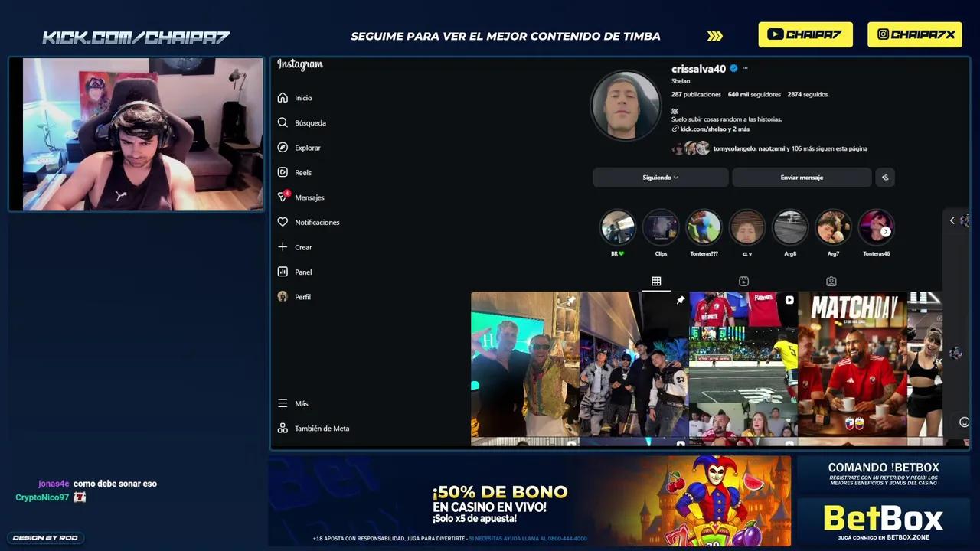Open the Clips story highlight
The height and width of the screenshot is (551, 980).
click(x=661, y=227)
